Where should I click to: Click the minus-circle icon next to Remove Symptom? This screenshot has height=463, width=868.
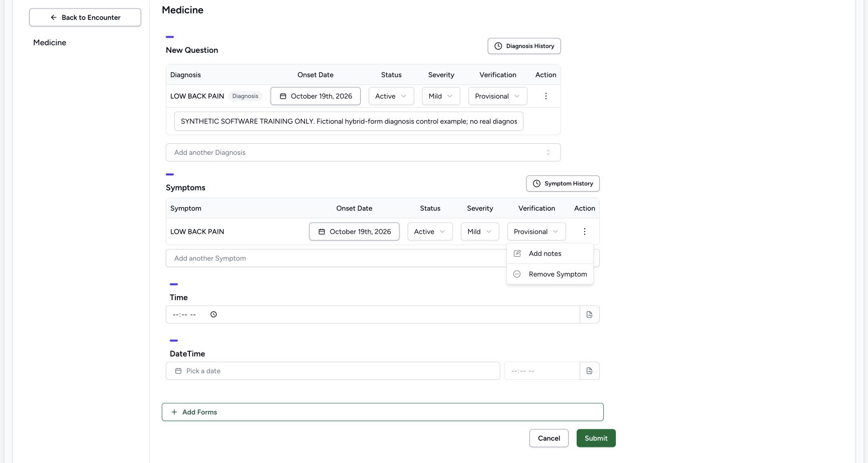tap(517, 274)
